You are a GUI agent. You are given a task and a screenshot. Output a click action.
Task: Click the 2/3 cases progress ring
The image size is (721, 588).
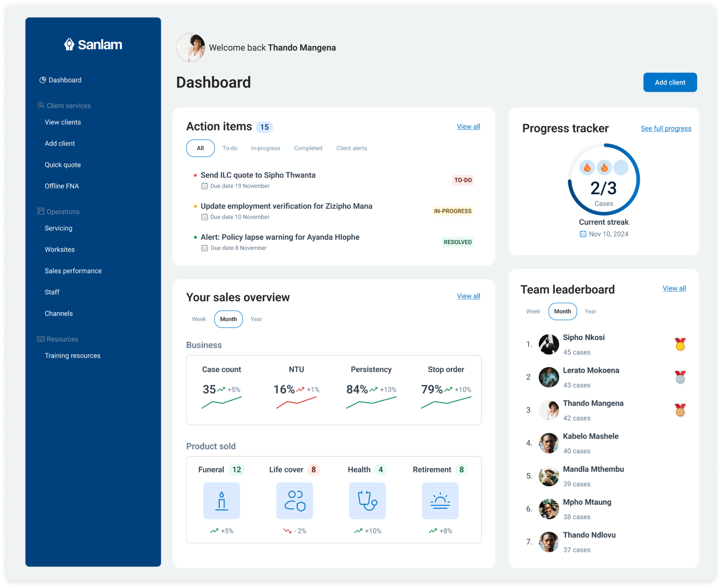point(603,188)
